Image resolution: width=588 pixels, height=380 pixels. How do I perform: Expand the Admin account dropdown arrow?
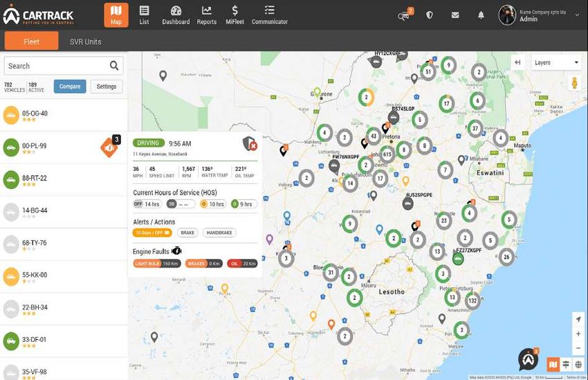click(x=577, y=15)
